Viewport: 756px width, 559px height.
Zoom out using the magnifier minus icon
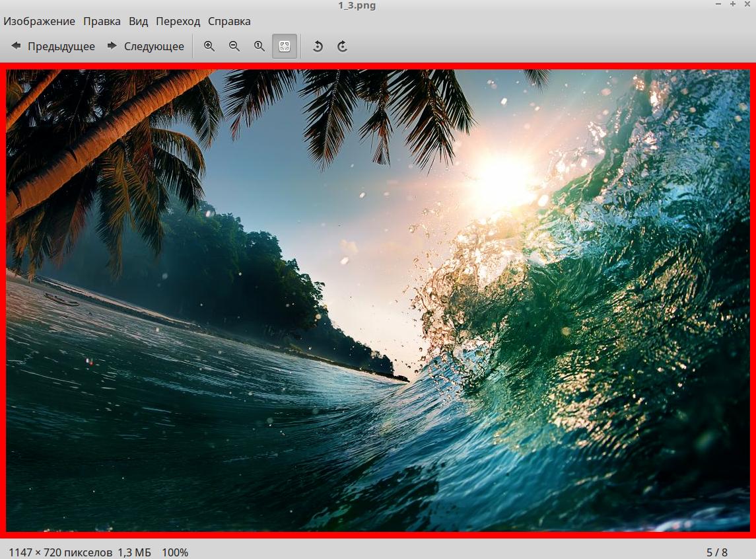(x=234, y=46)
